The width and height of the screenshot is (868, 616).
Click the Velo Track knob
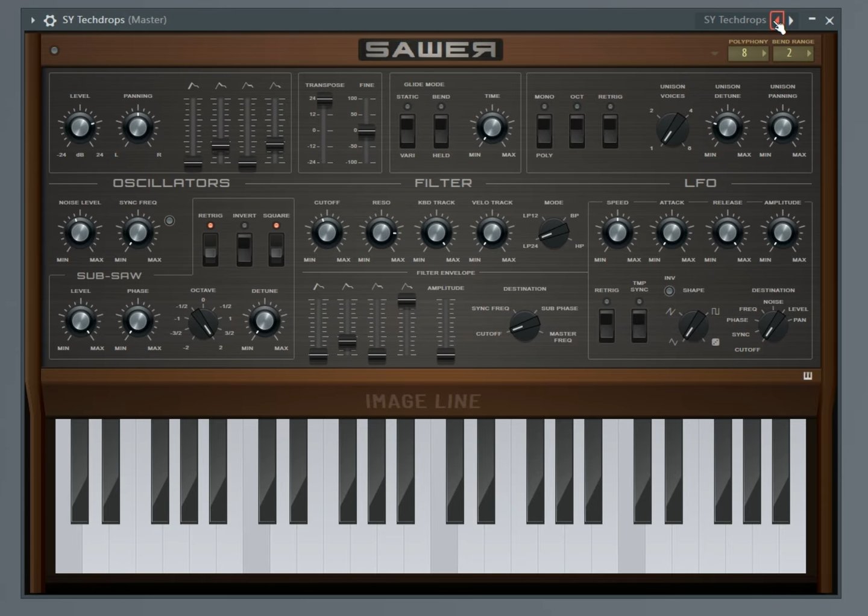pyautogui.click(x=492, y=233)
